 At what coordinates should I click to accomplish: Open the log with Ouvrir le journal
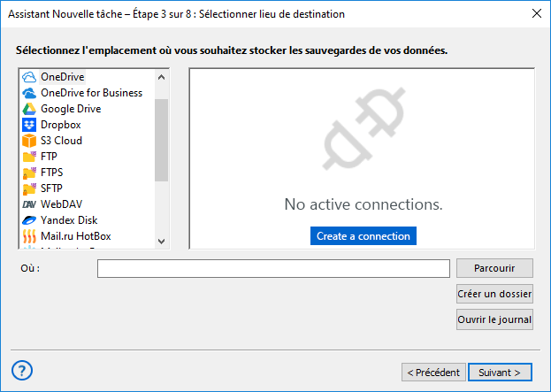[494, 319]
